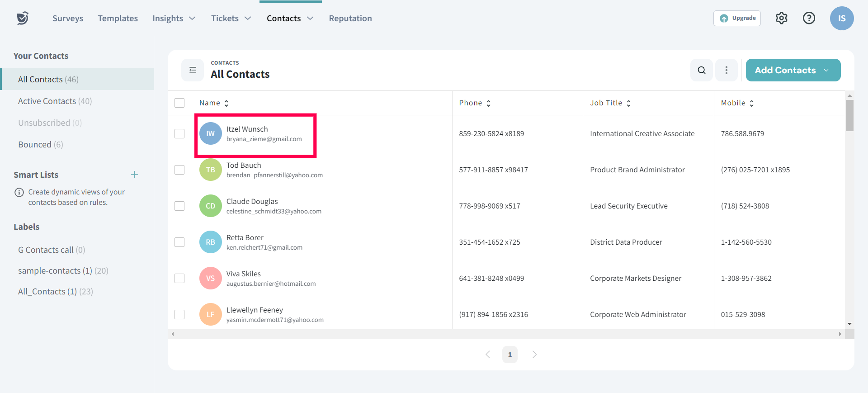Click the IS user profile avatar
This screenshot has width=868, height=393.
coord(841,18)
